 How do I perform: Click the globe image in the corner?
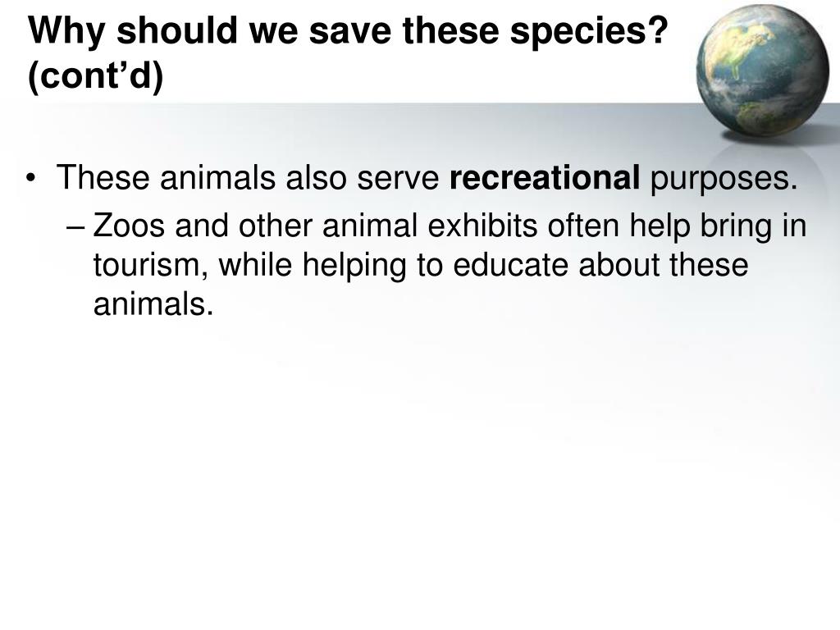click(x=763, y=70)
